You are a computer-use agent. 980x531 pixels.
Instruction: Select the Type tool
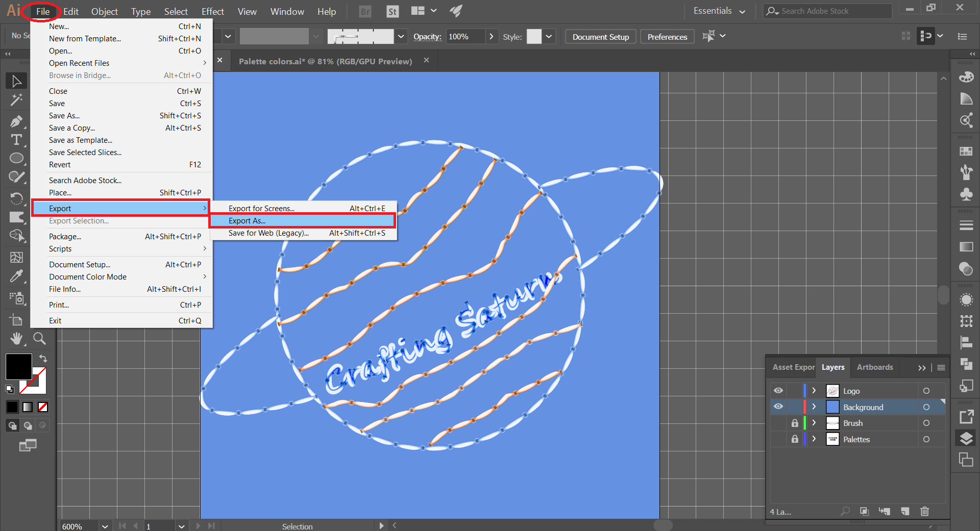[x=16, y=140]
